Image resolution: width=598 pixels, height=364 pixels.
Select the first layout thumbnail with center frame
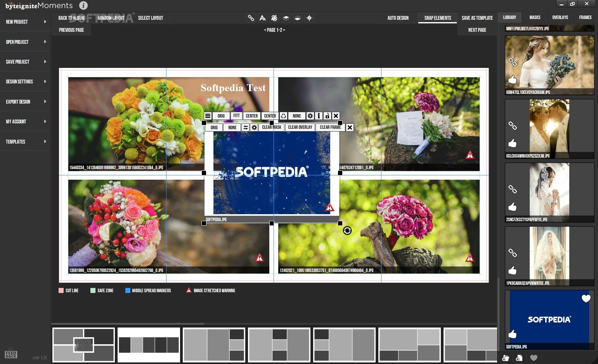83,345
